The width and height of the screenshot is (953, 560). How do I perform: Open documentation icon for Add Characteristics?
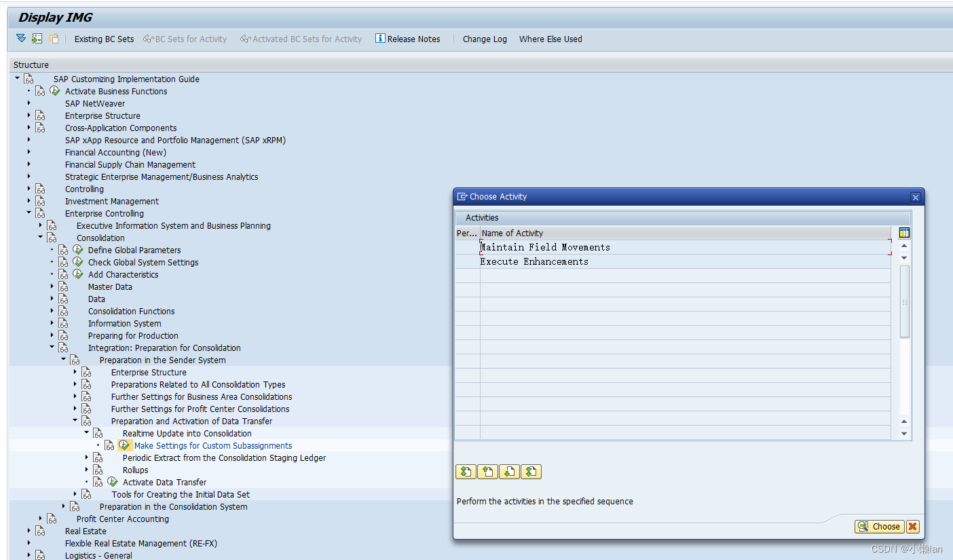pos(63,274)
